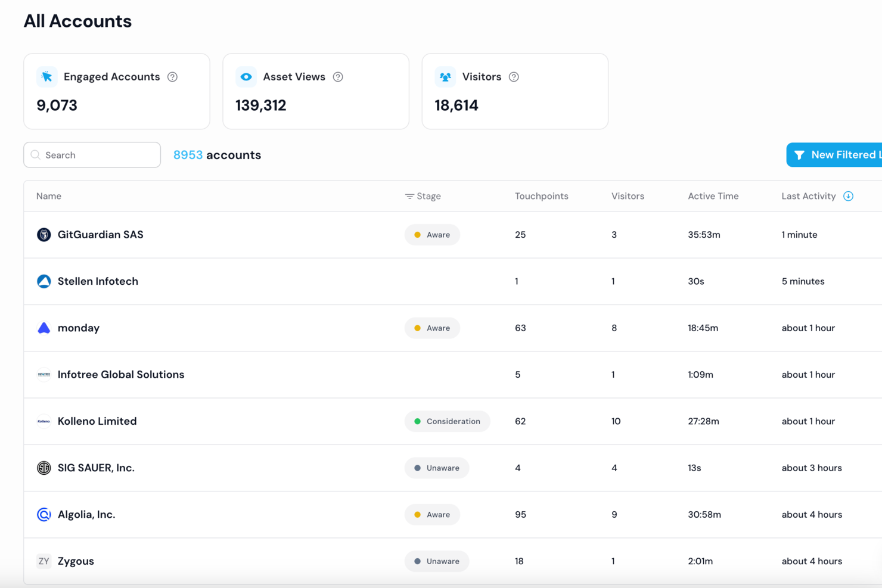This screenshot has width=882, height=588.
Task: Click the Aware badge for Algolia, Inc.
Action: 432,514
